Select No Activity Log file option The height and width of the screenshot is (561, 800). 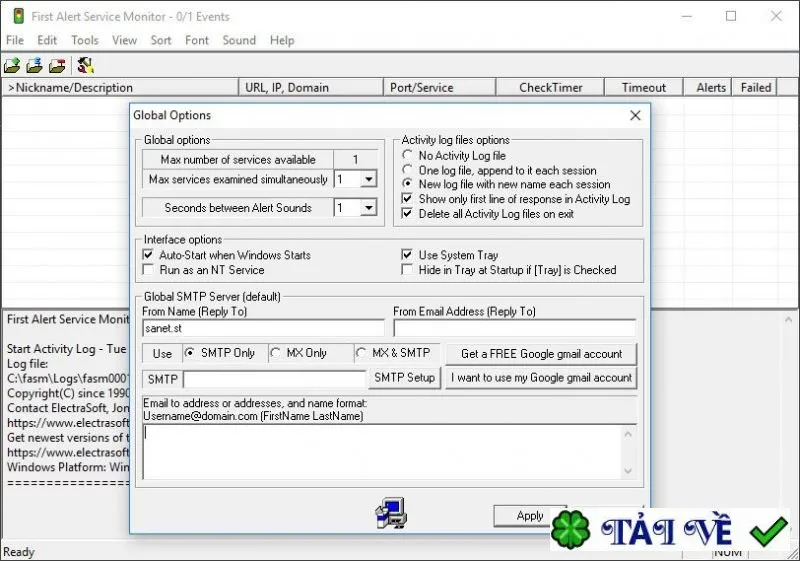(x=407, y=155)
